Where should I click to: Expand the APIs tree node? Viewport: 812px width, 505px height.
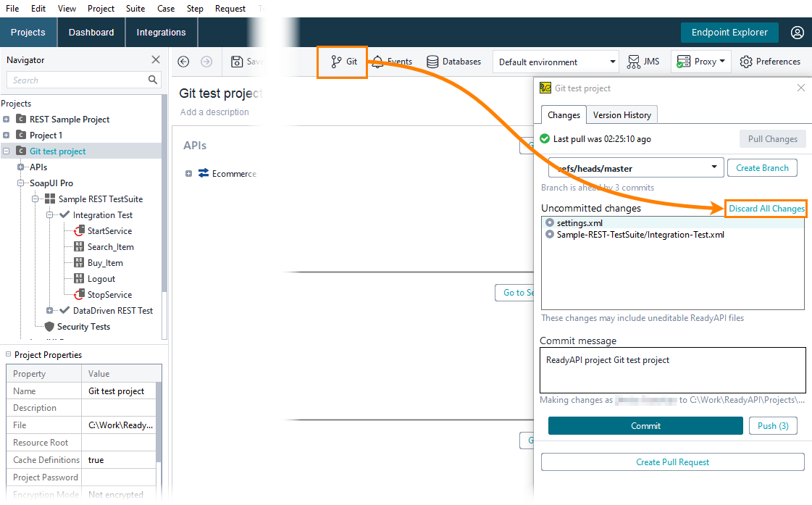tap(21, 167)
